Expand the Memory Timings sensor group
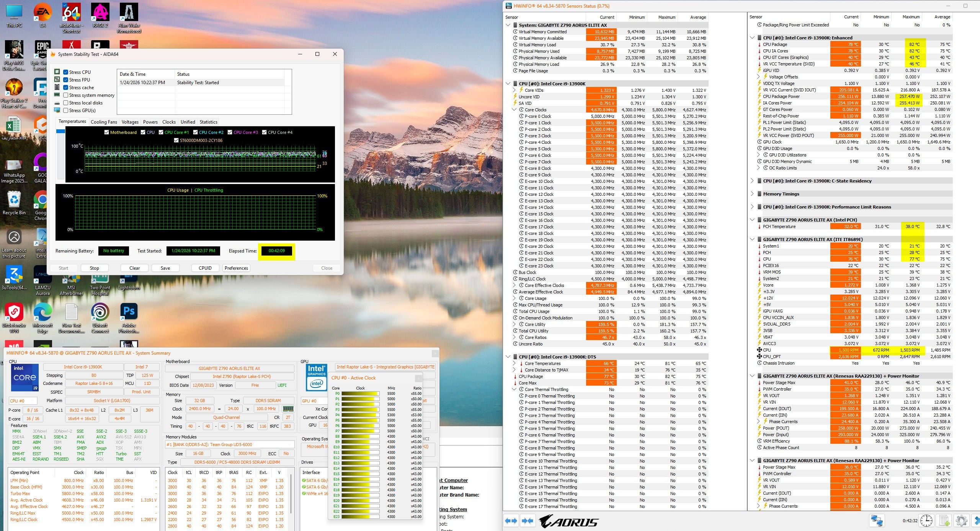980x531 pixels. coord(752,194)
